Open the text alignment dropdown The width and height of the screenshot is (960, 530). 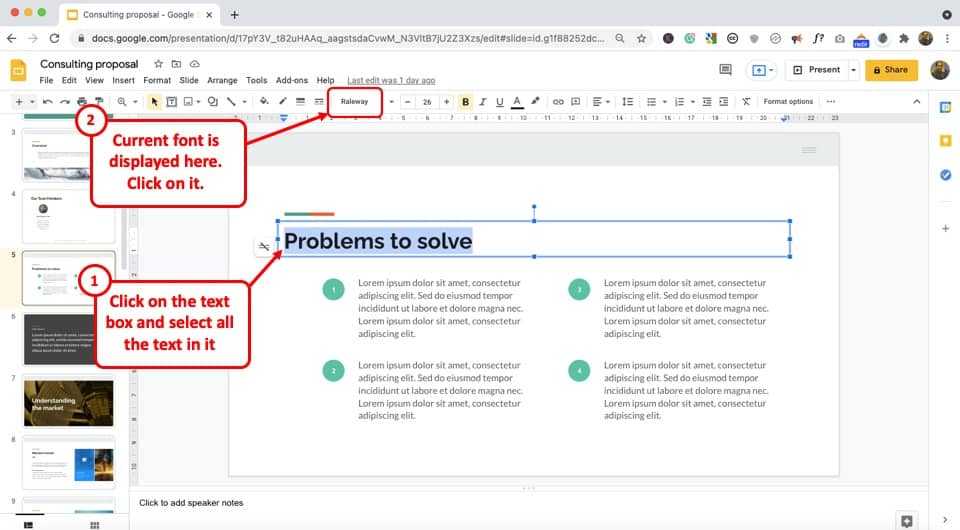tap(599, 101)
